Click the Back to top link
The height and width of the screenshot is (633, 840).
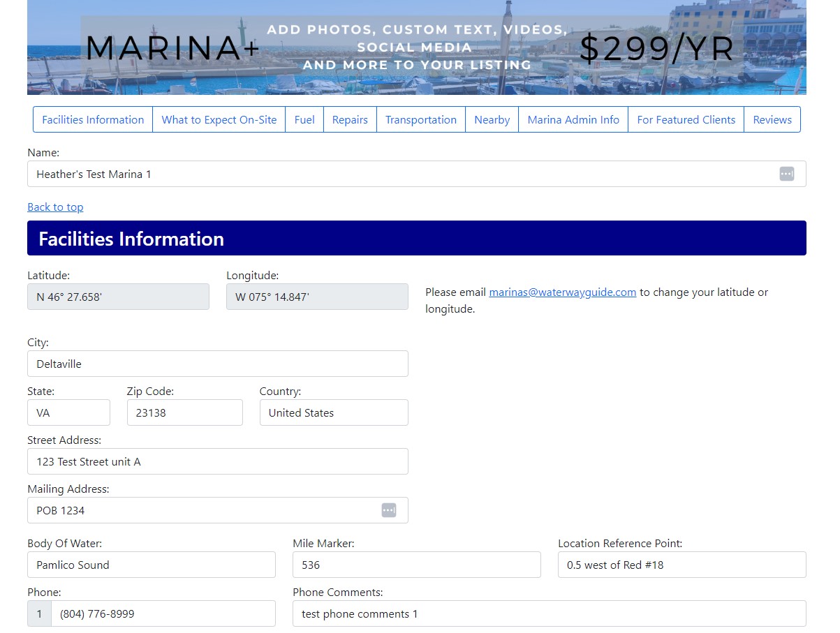55,207
